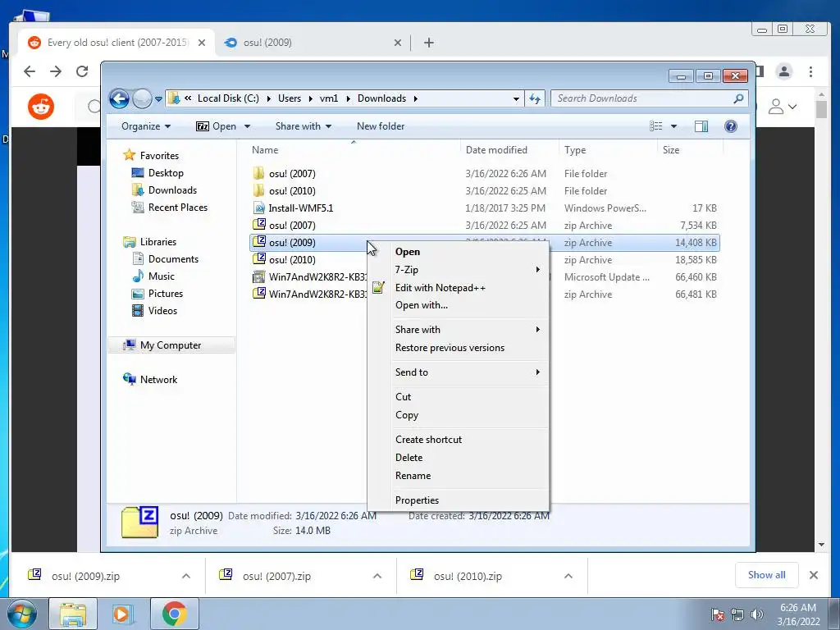840x630 pixels.
Task: Sort by the Size column header
Action: pyautogui.click(x=690, y=150)
